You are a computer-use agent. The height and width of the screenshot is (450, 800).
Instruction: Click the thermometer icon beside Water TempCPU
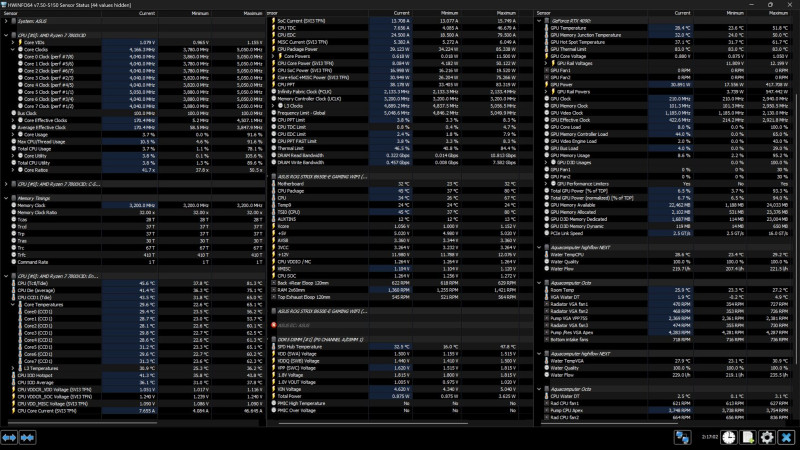[546, 255]
